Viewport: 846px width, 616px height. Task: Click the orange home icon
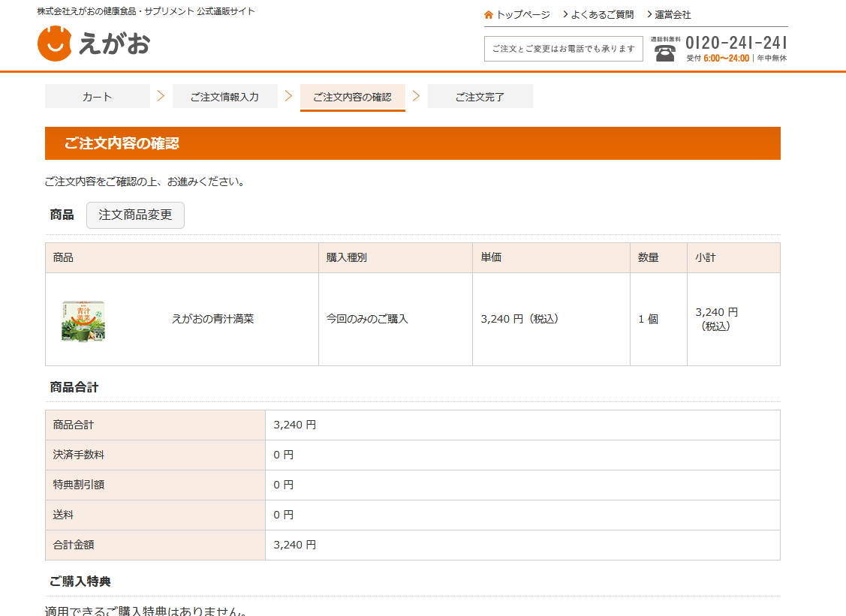489,14
